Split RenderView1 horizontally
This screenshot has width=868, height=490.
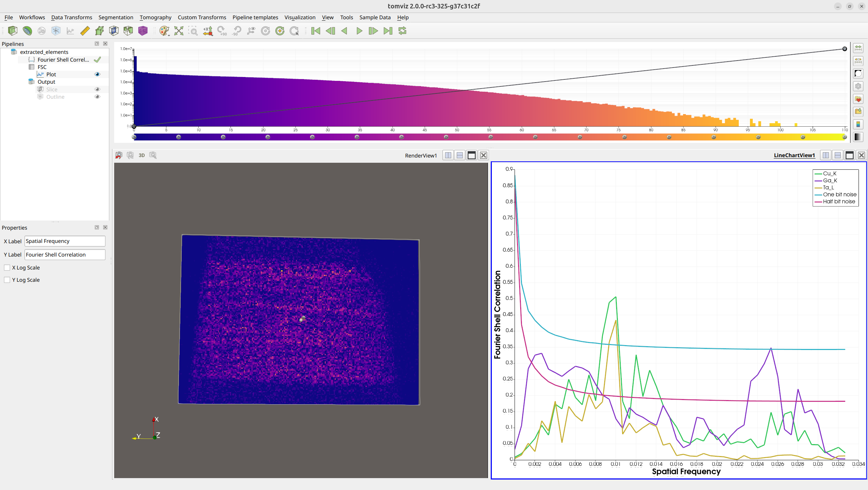pos(448,155)
